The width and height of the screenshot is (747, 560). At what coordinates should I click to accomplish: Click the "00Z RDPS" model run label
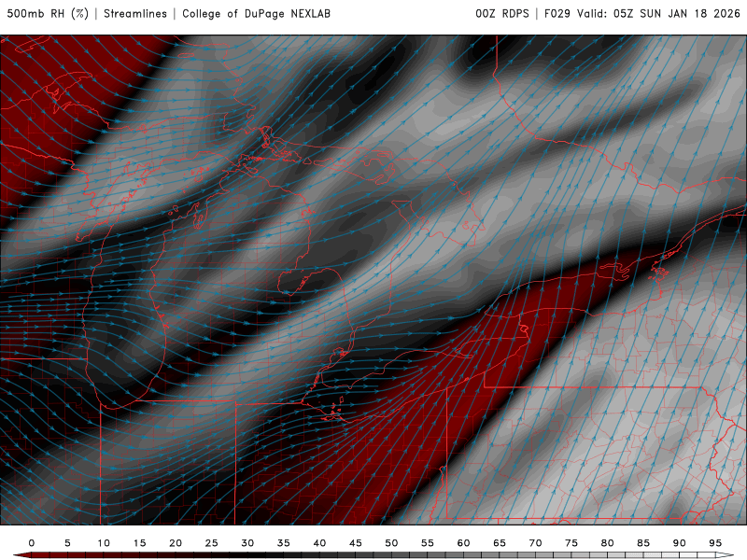(502, 13)
